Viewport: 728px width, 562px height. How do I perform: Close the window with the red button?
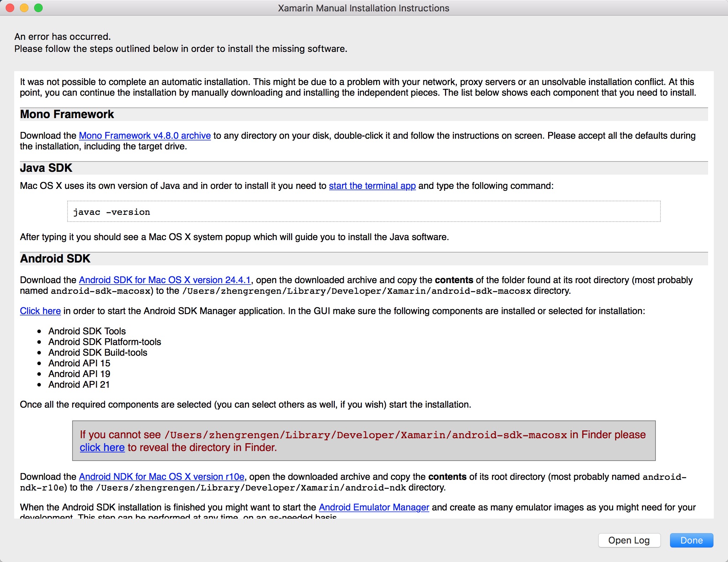click(x=10, y=8)
